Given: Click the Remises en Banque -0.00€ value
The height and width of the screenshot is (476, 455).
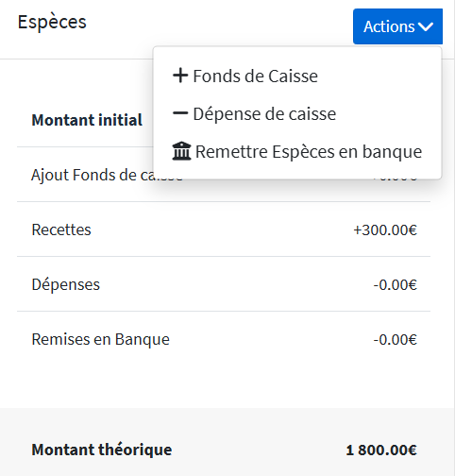Looking at the screenshot, I should [396, 340].
